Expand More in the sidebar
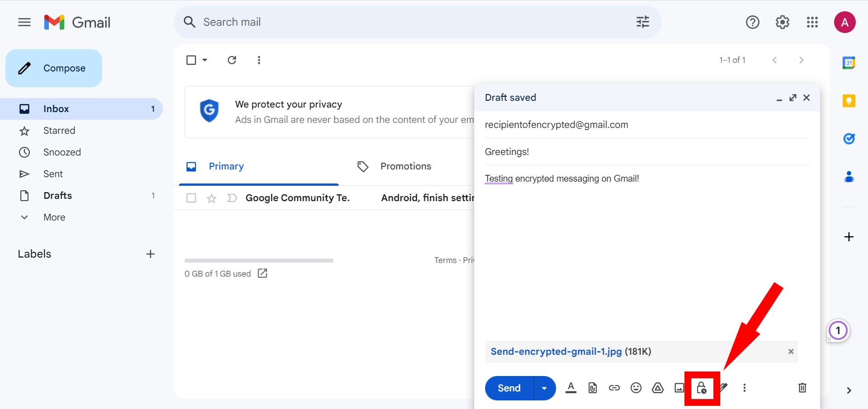Viewport: 868px width, 409px height. pyautogui.click(x=54, y=217)
